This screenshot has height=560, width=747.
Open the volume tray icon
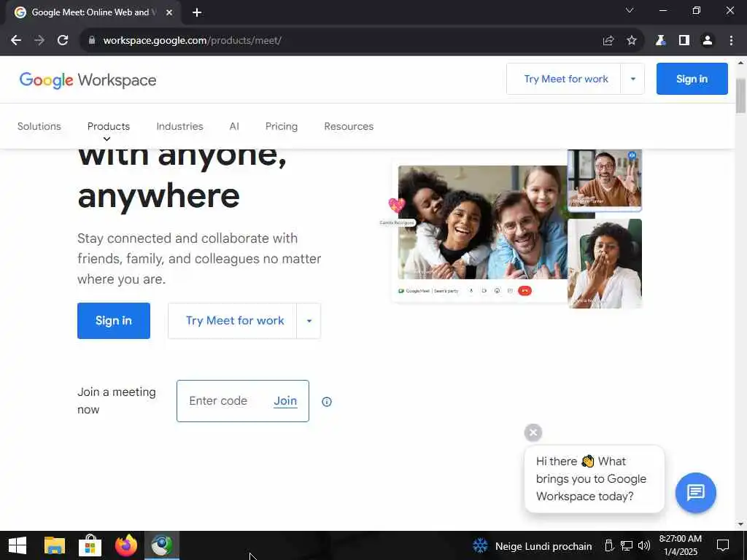coord(644,545)
